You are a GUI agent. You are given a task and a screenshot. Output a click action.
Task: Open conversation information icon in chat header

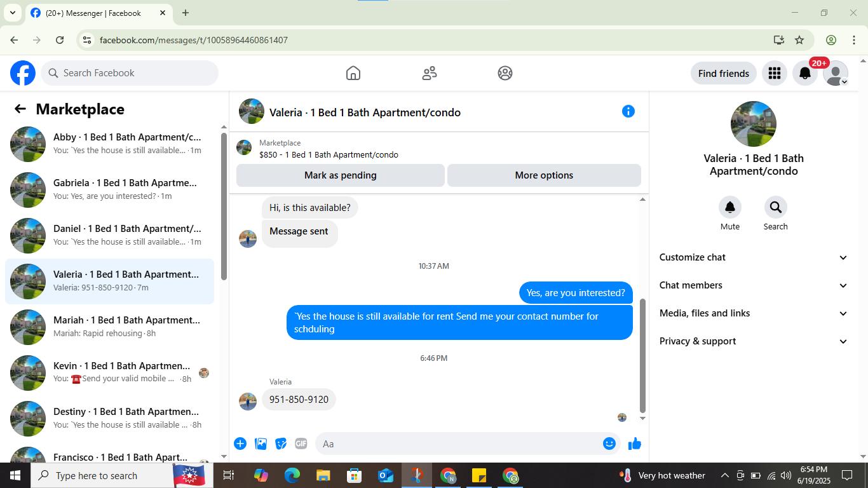pos(628,112)
